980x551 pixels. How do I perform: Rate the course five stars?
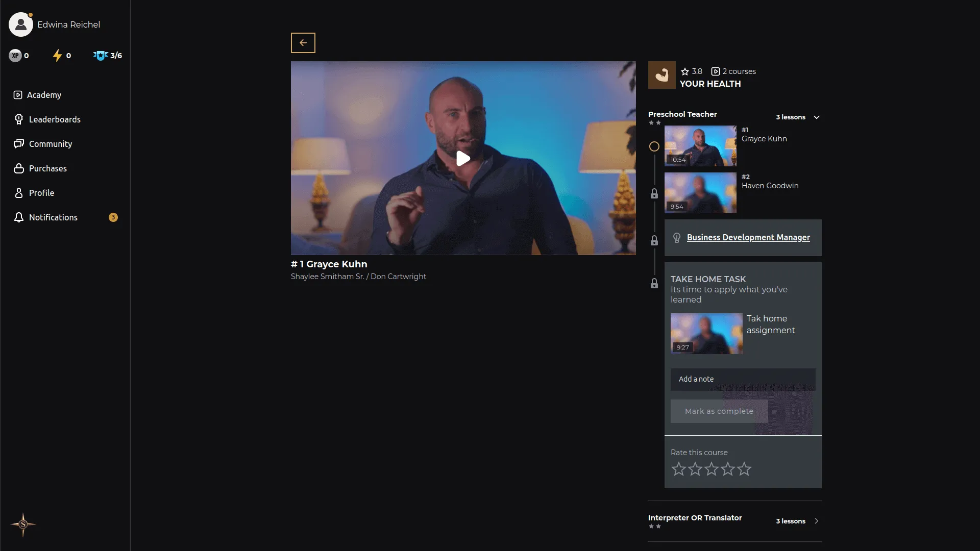[744, 469]
